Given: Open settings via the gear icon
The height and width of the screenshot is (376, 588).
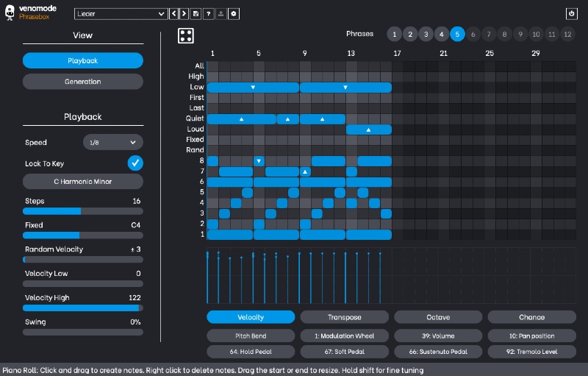Looking at the screenshot, I should click(x=233, y=14).
